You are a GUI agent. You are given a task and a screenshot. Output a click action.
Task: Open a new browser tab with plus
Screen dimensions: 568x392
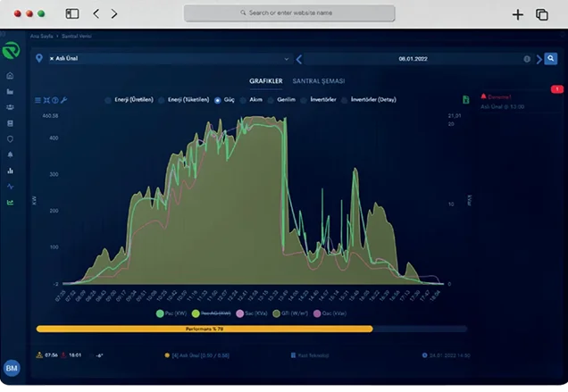[518, 14]
